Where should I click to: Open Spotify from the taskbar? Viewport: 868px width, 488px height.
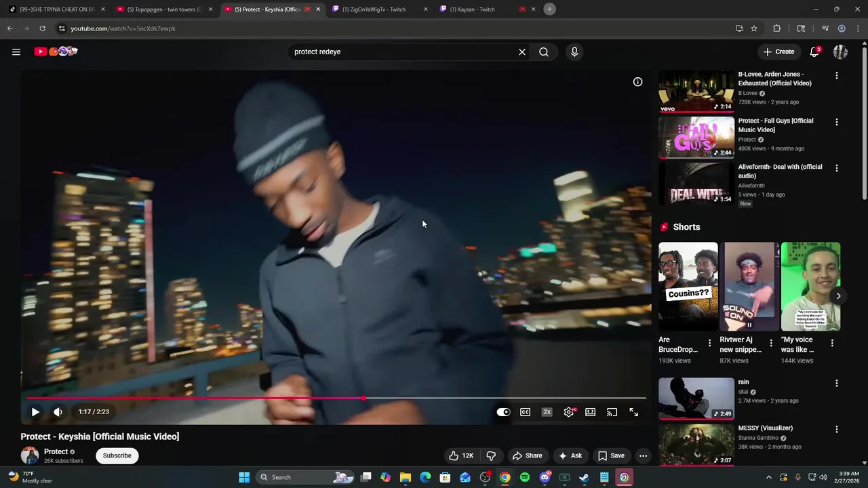tap(525, 477)
